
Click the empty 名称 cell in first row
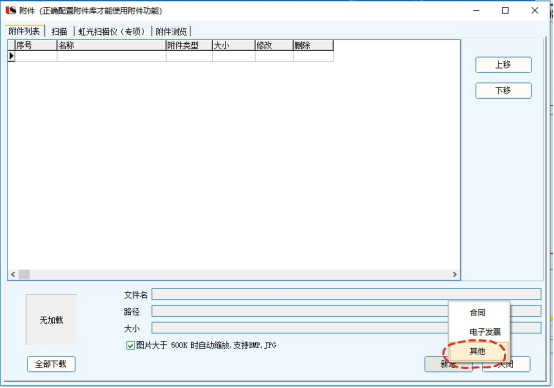tap(111, 56)
